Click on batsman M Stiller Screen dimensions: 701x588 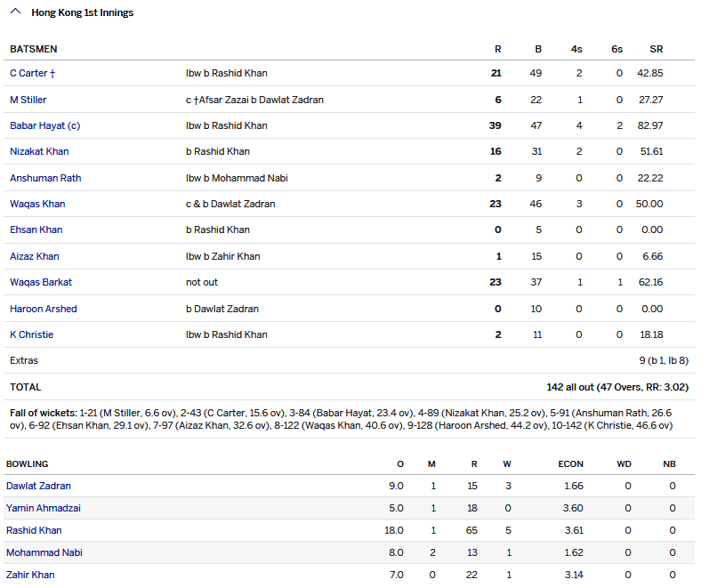coord(28,100)
